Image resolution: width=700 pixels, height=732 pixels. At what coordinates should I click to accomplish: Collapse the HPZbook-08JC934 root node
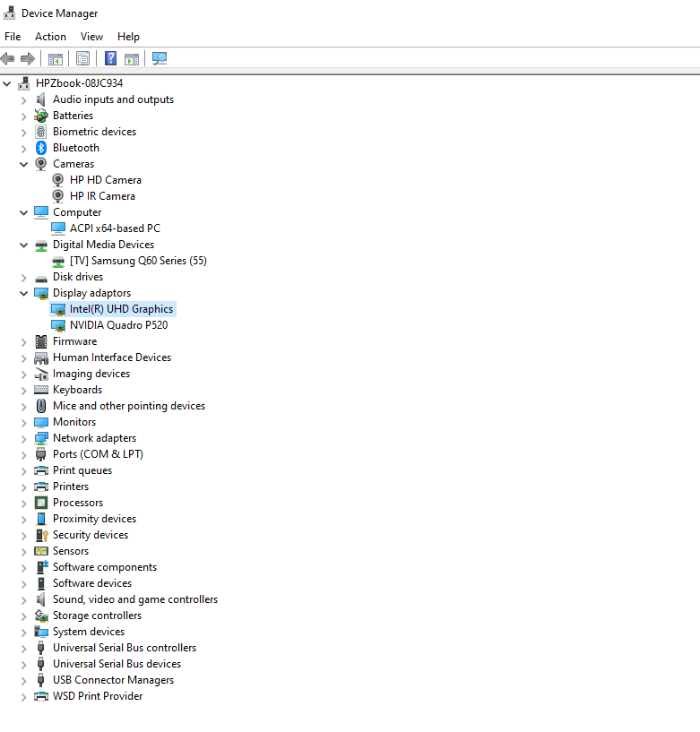(8, 83)
